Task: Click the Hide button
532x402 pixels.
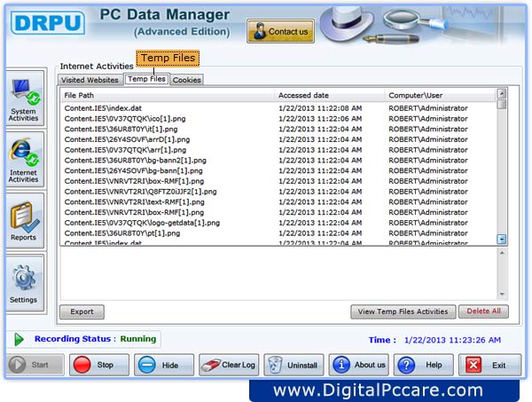Action: [x=164, y=365]
